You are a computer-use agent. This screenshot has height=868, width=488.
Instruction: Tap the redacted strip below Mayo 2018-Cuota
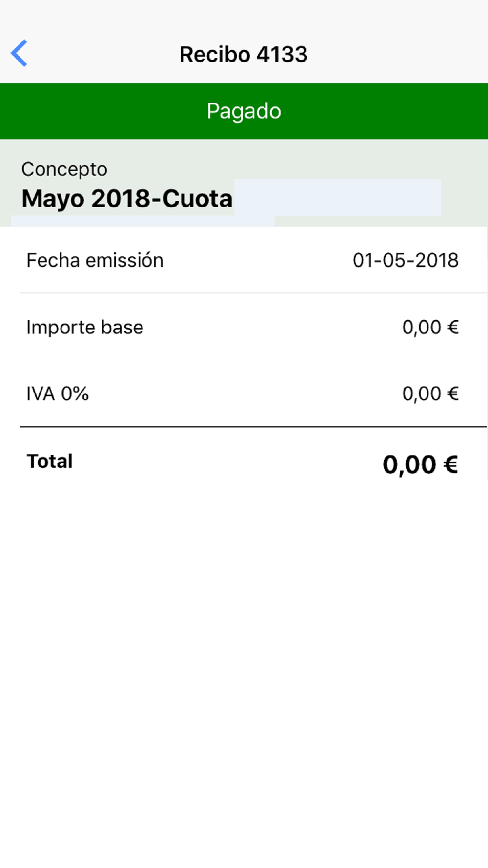(142, 221)
